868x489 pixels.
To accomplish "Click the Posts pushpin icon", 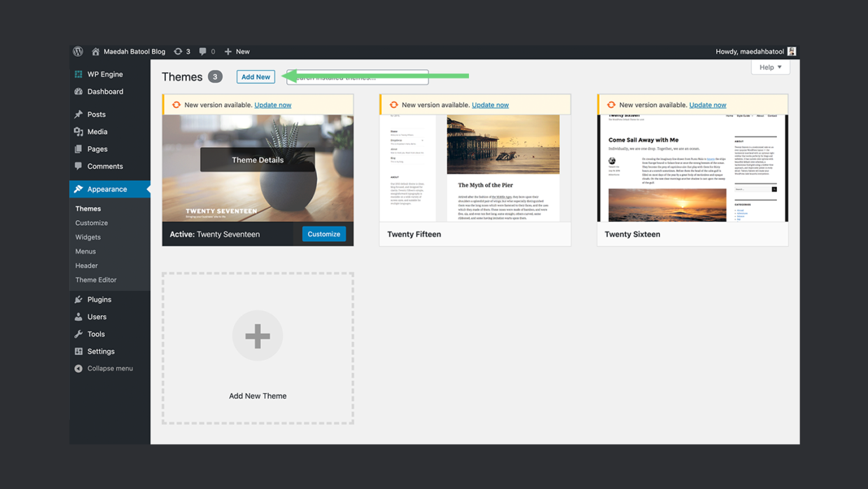I will [78, 114].
